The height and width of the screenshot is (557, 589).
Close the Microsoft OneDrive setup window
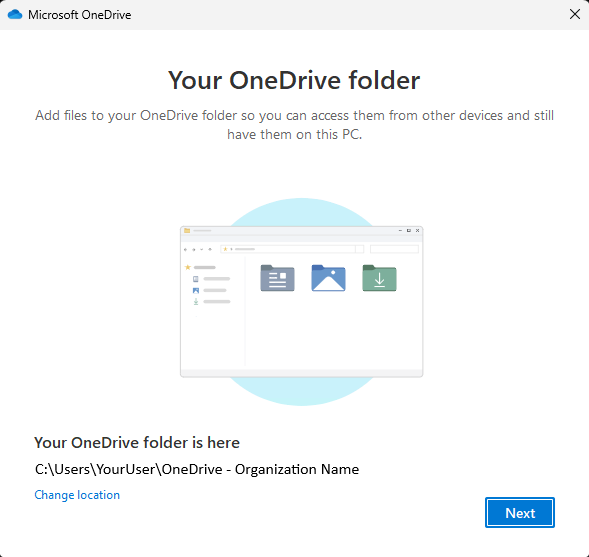point(574,14)
